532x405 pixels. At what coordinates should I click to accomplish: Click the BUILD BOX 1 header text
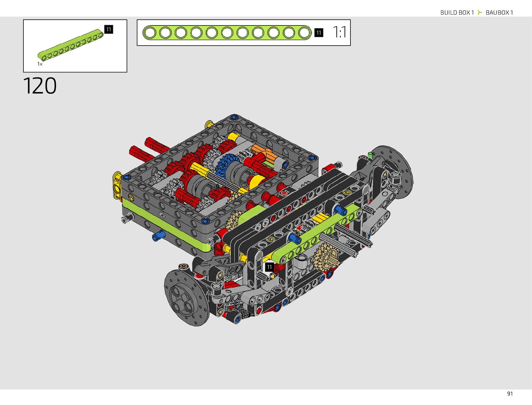(x=457, y=13)
